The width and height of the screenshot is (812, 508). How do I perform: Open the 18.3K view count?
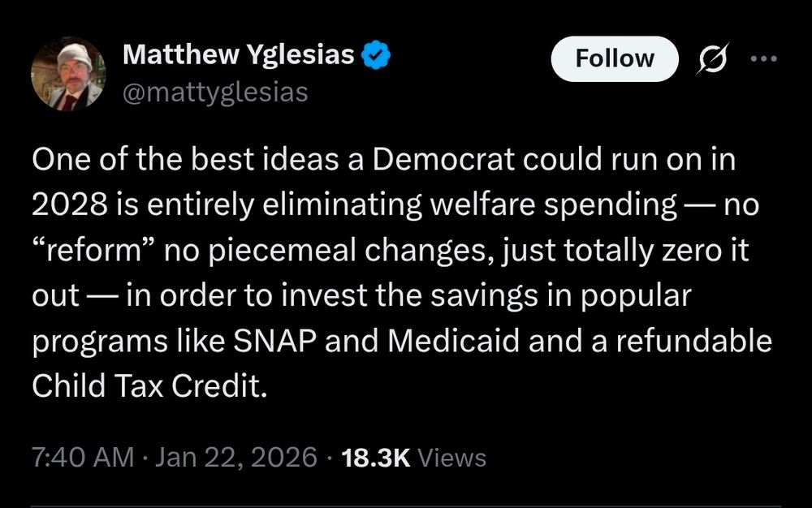click(x=375, y=458)
